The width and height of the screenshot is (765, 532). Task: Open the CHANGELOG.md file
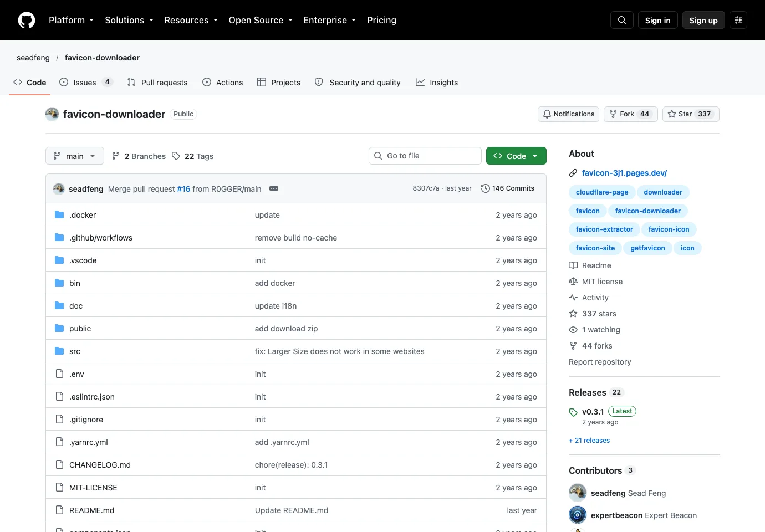click(100, 465)
